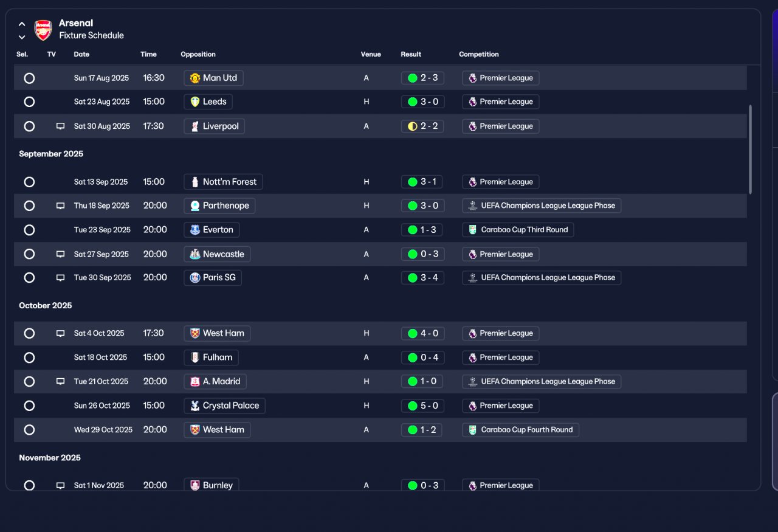
Task: Open the Liverpool opposition button
Action: 214,126
